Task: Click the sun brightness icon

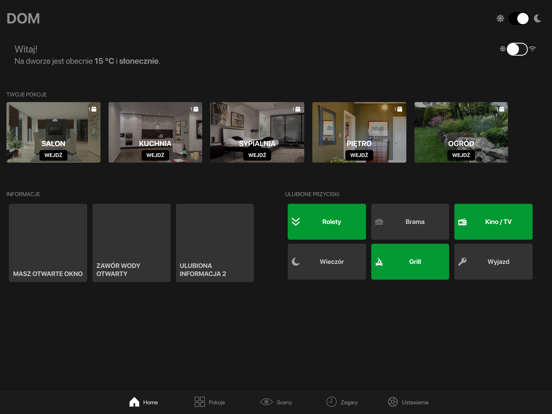Action: (500, 18)
